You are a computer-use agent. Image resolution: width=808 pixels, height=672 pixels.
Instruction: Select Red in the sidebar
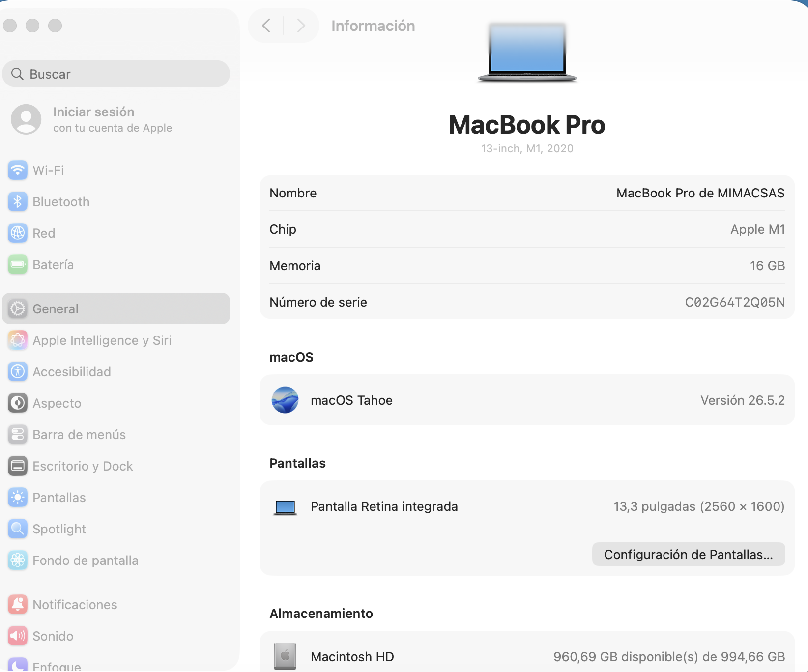tap(116, 233)
